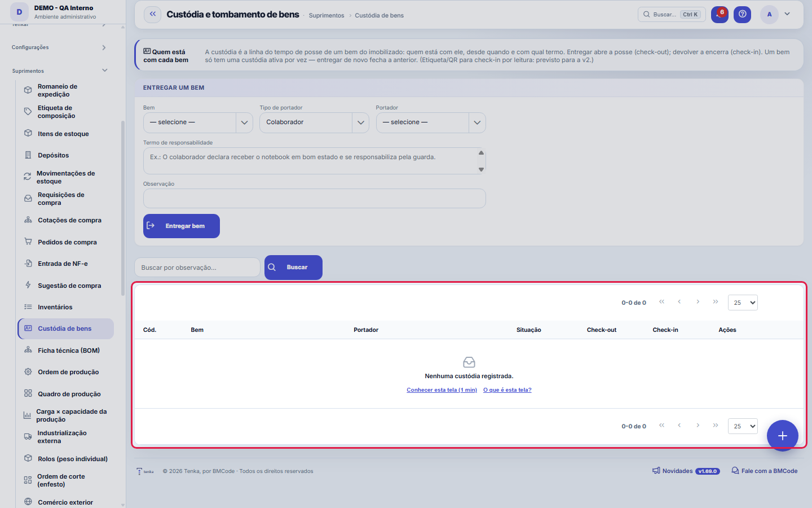The image size is (812, 508).
Task: Click the Sugestão de compra lightning icon
Action: 28,286
